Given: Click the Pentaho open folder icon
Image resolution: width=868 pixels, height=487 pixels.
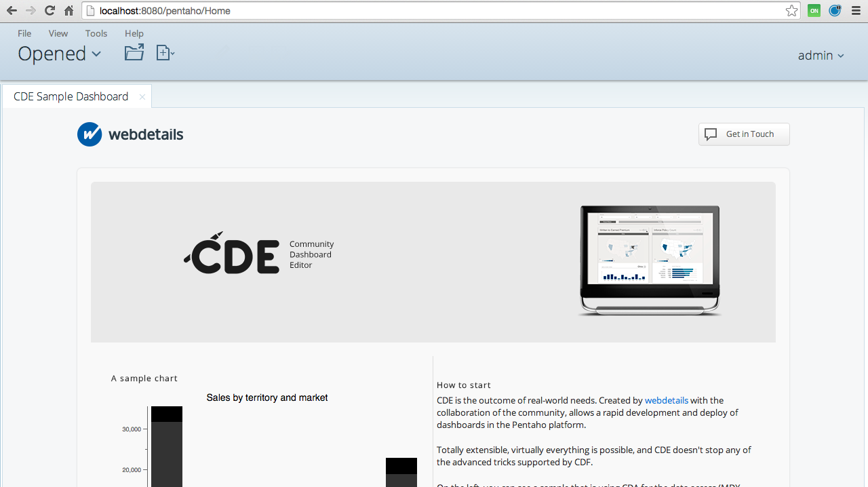Looking at the screenshot, I should pyautogui.click(x=134, y=52).
